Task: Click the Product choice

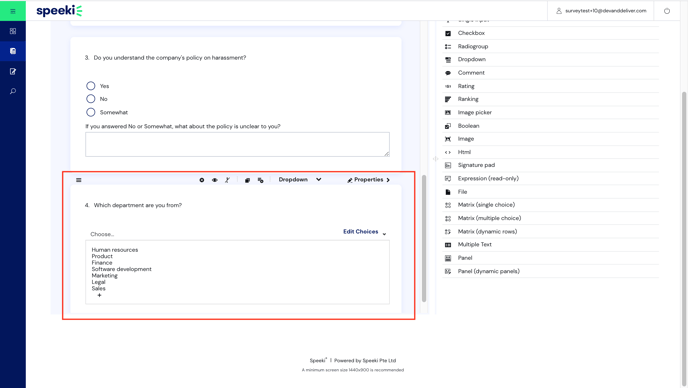Action: [102, 256]
